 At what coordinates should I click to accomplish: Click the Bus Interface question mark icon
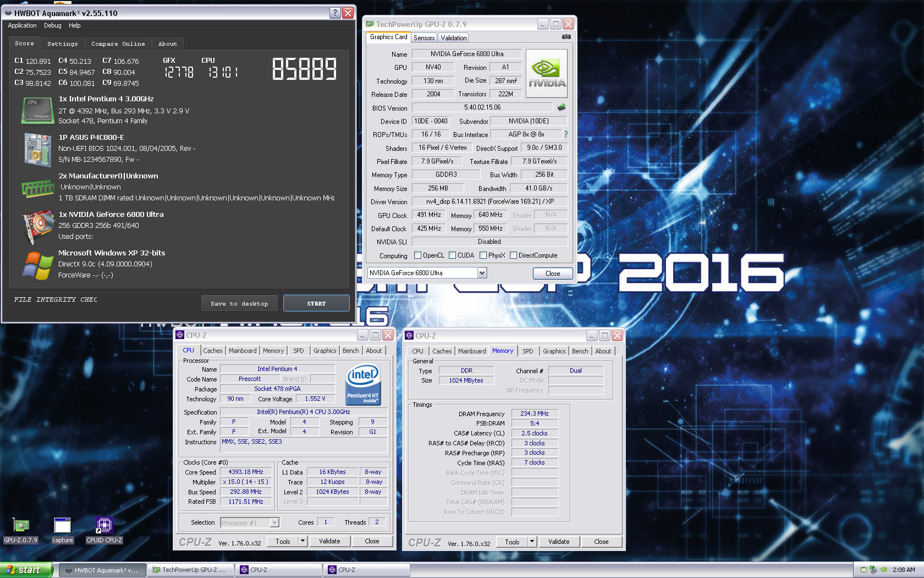point(565,134)
